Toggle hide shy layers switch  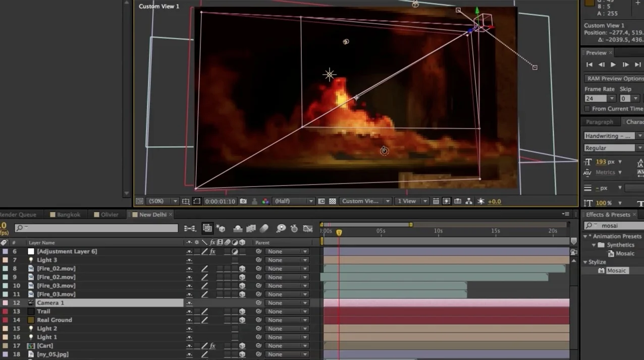coord(238,228)
